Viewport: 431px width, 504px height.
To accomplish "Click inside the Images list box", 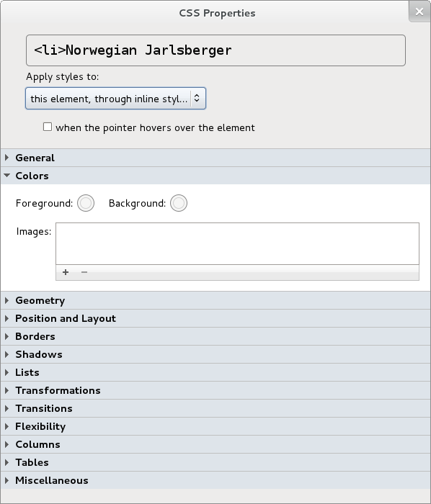I will point(237,243).
